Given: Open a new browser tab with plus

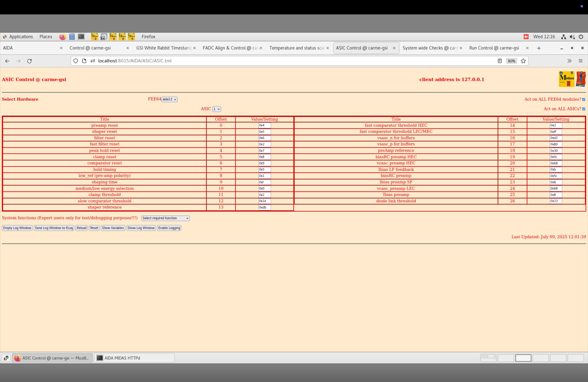Looking at the screenshot, I should (539, 48).
